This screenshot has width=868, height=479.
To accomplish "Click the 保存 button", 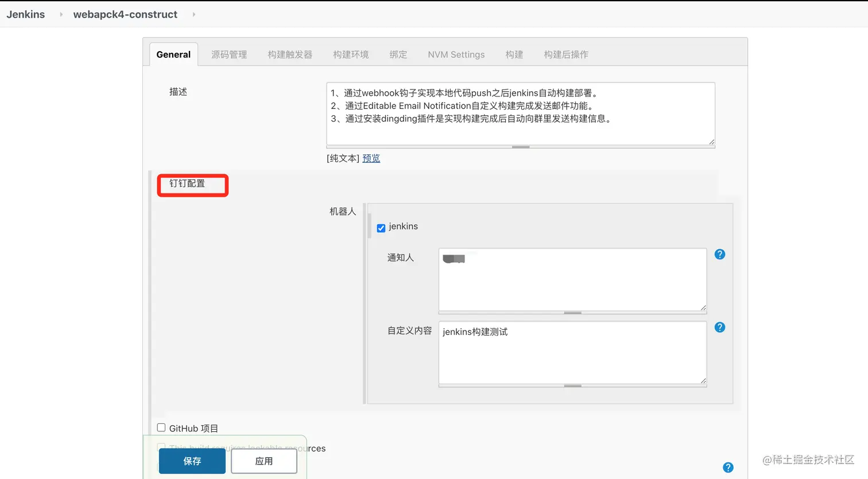I will [192, 461].
